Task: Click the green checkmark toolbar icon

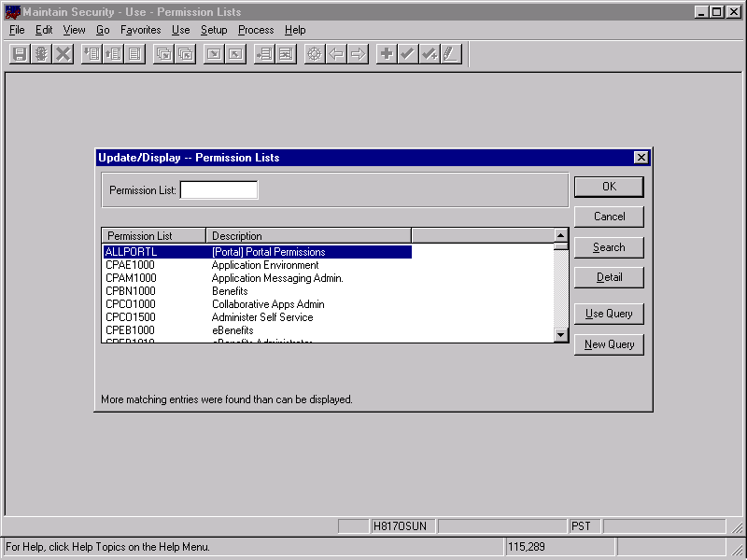Action: point(407,53)
